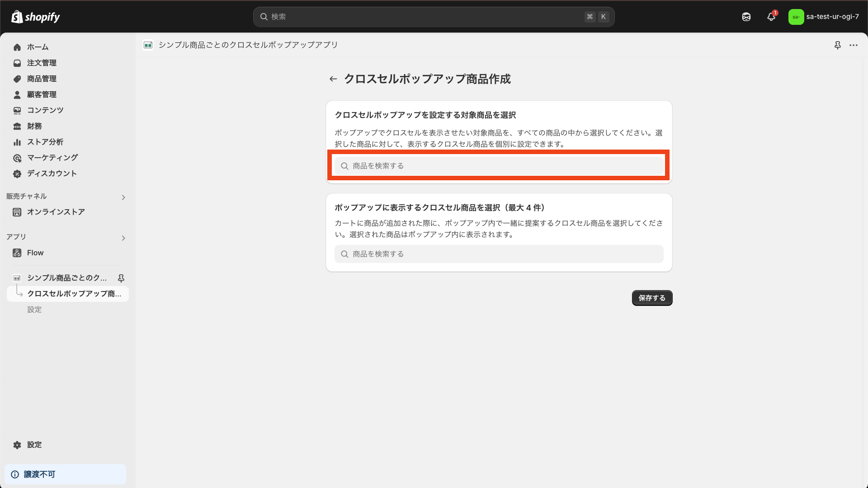Open 顧客管理 customers icon
This screenshot has height=488, width=868.
coord(17,94)
